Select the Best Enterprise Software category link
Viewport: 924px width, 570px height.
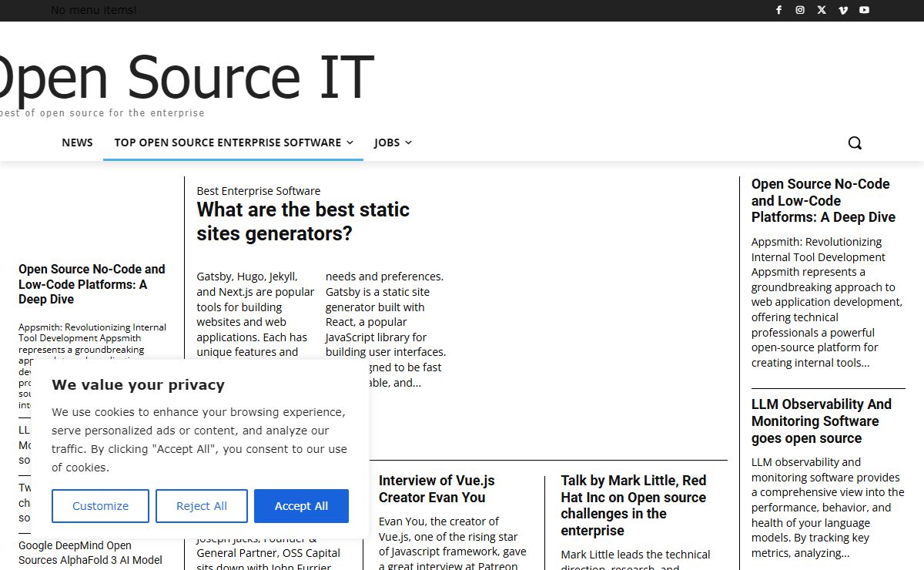259,191
